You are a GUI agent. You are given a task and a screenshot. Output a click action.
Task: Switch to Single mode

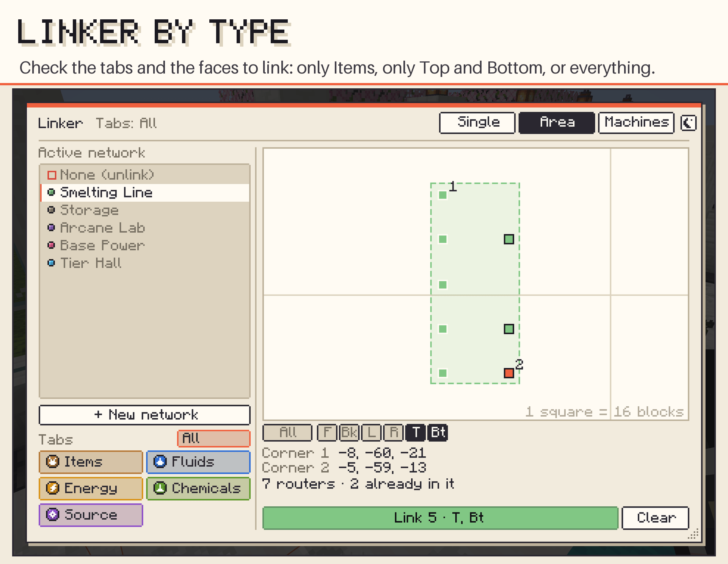coord(477,122)
